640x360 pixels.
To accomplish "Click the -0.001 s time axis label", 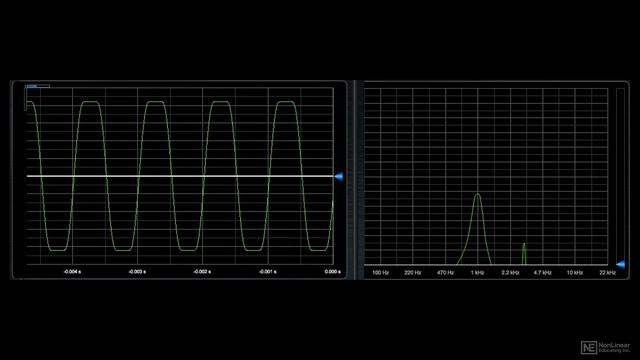I will coord(267,272).
